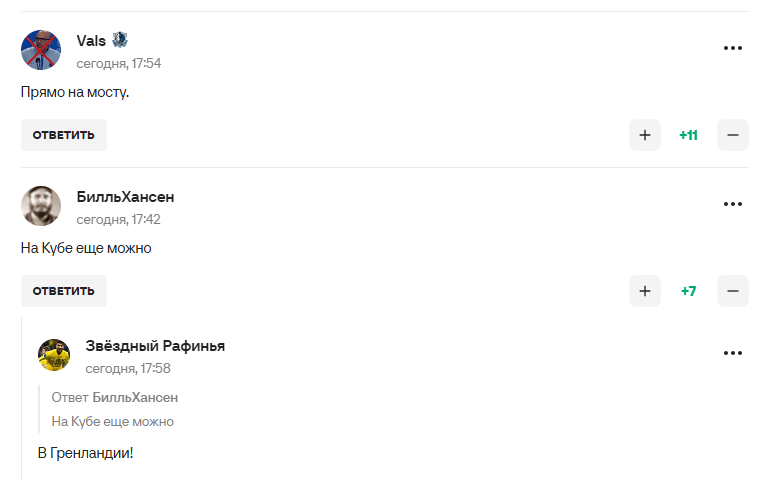Click the Звёздный Рафинья username

pos(155,346)
